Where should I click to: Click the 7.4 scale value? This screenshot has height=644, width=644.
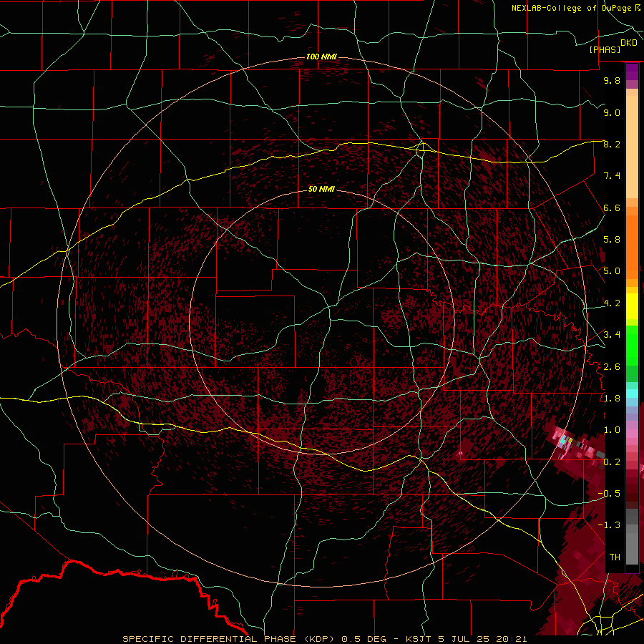612,176
